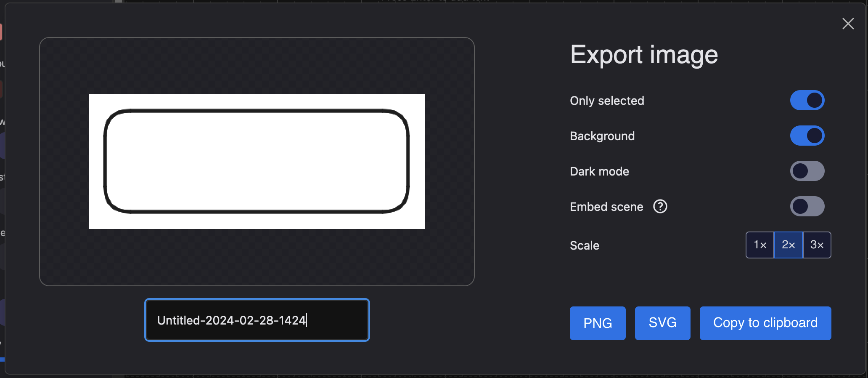Screen dimensions: 868x378
Task: Set export scale to 1×
Action: pyautogui.click(x=760, y=245)
